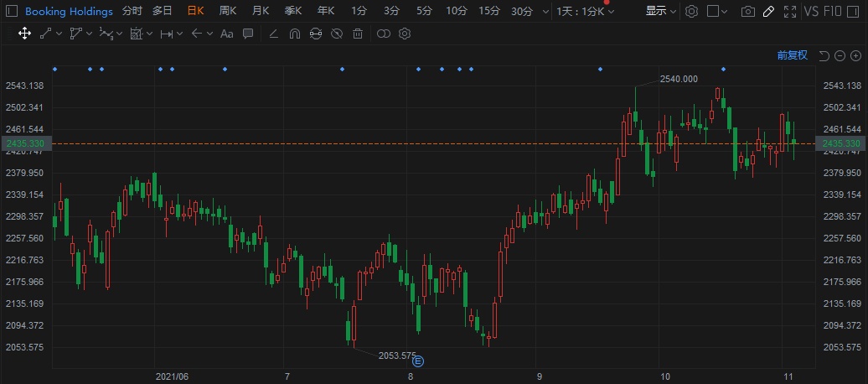The width and height of the screenshot is (868, 384).
Task: Select the comment bubble note tool
Action: [248, 34]
